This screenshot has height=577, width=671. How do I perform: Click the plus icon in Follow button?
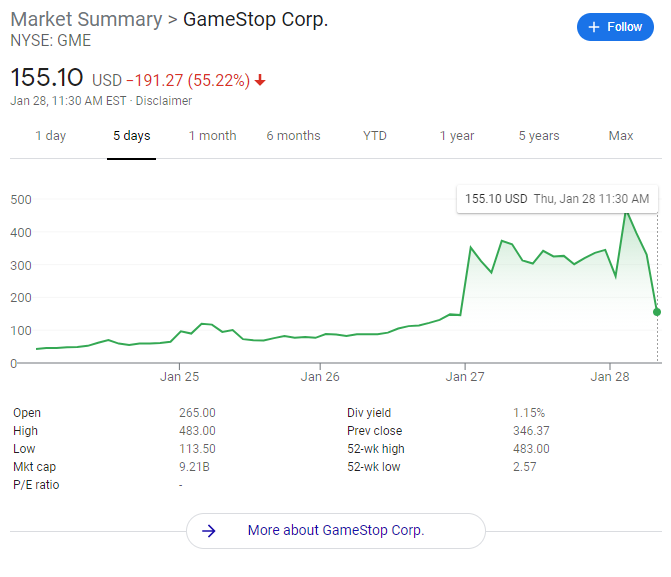tap(594, 27)
